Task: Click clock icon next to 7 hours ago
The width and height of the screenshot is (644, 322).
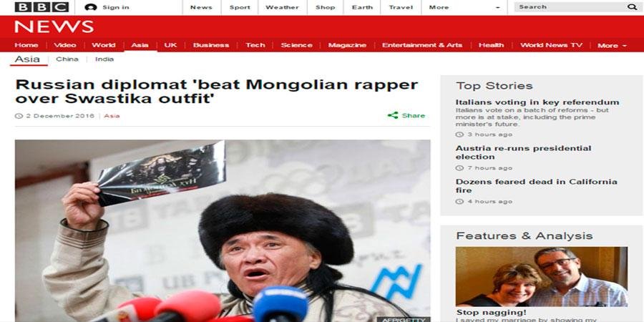Action: 459,168
